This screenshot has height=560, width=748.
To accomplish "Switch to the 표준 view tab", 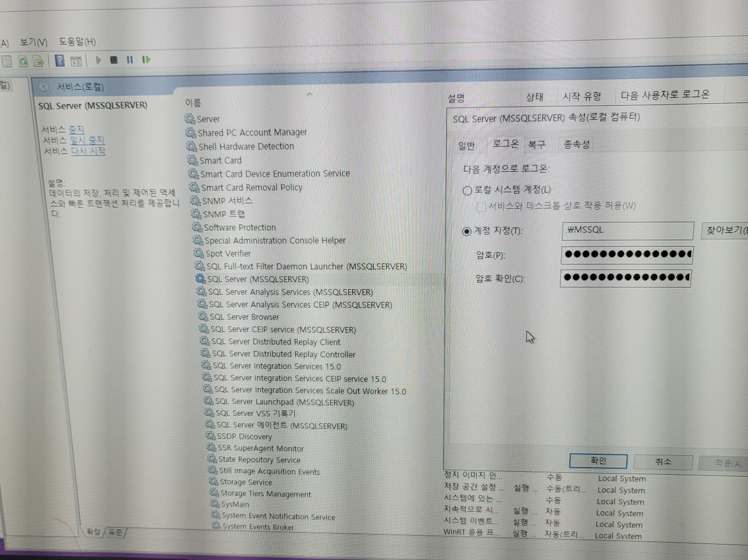I will pos(115,533).
